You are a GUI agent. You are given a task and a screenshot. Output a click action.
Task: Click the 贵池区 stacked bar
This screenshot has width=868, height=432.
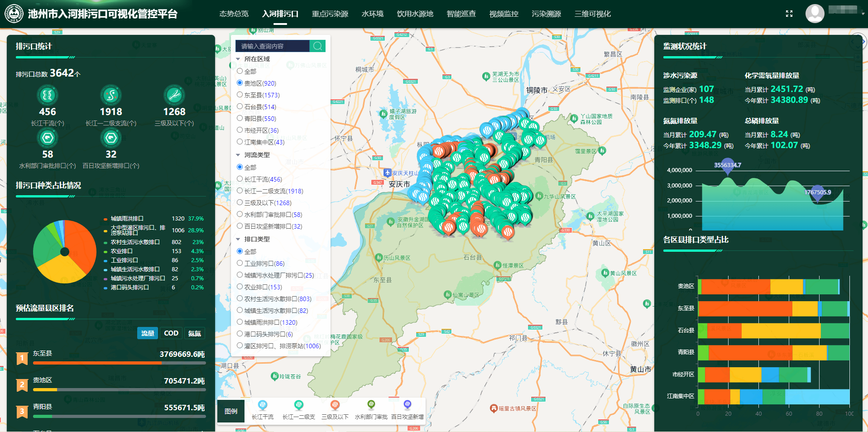pos(769,287)
